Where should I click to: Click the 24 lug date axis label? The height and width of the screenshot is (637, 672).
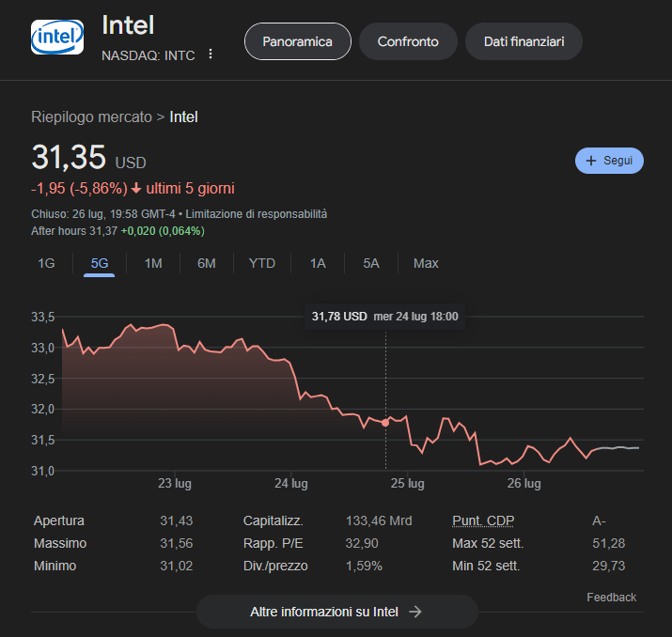click(x=291, y=483)
